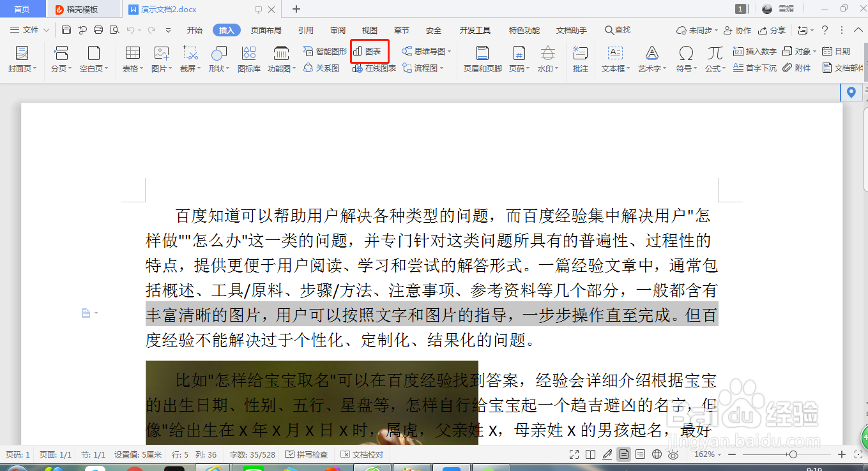This screenshot has height=471, width=868.
Task: Insert a chart with the 图表 button
Action: [368, 51]
